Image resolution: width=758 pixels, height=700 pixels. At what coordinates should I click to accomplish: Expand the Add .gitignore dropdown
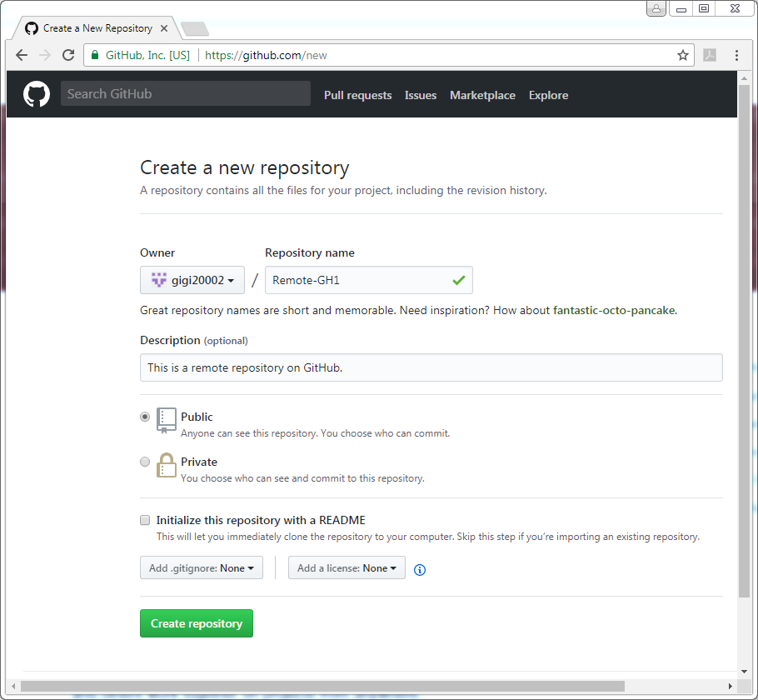201,567
